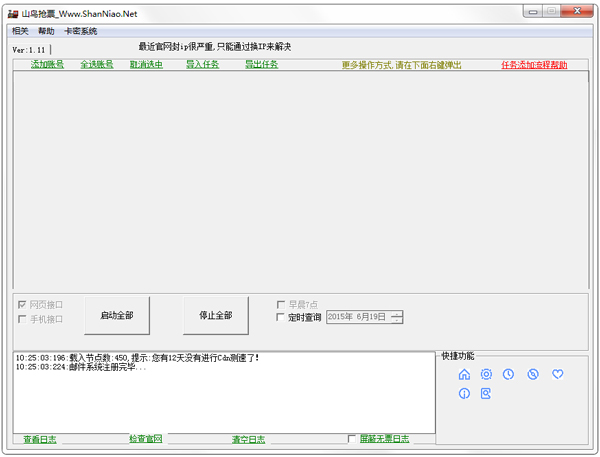Toggle the 网页接口 checkbox
The width and height of the screenshot is (600, 457).
[x=22, y=305]
